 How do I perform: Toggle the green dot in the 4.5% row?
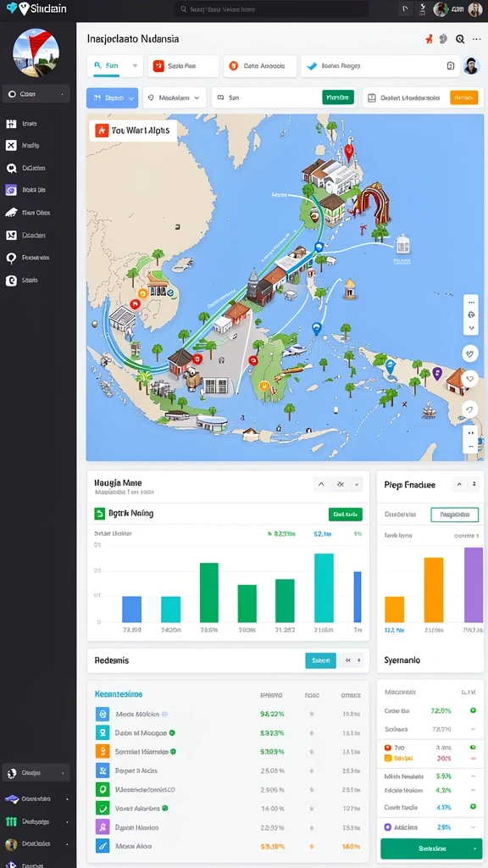(473, 807)
